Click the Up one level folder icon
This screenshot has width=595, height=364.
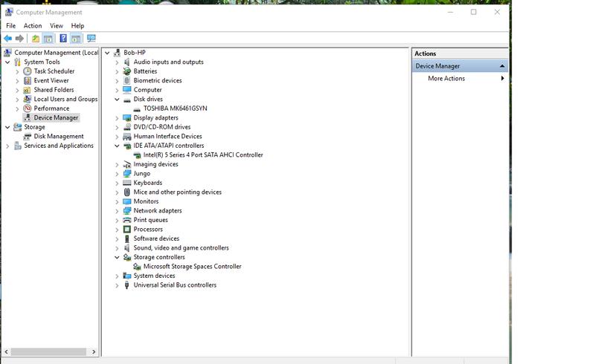click(36, 39)
